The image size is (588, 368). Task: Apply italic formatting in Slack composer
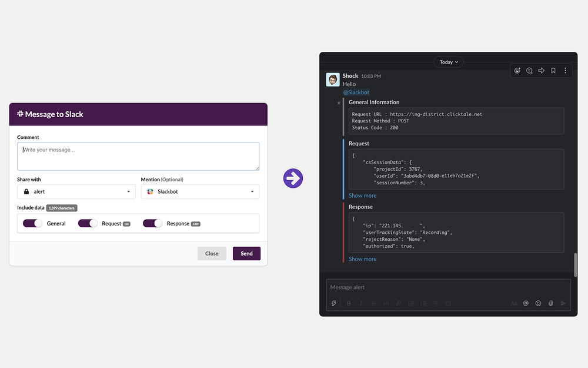coord(361,303)
